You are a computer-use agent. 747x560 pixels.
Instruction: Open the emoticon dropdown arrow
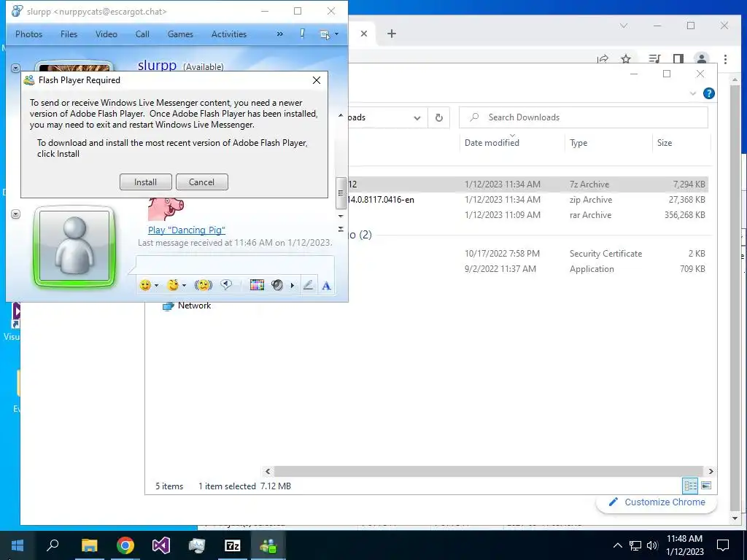(x=156, y=286)
